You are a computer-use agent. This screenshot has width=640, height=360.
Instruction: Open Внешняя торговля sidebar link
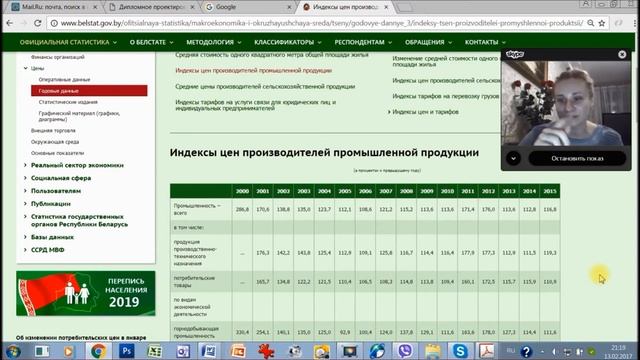tap(53, 131)
